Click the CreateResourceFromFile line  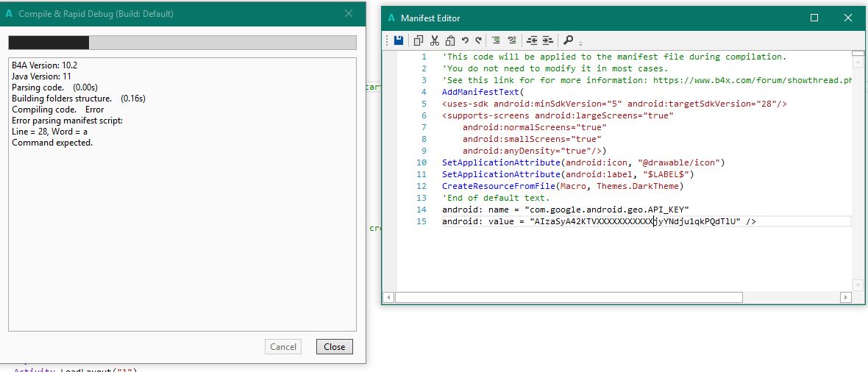tap(563, 186)
